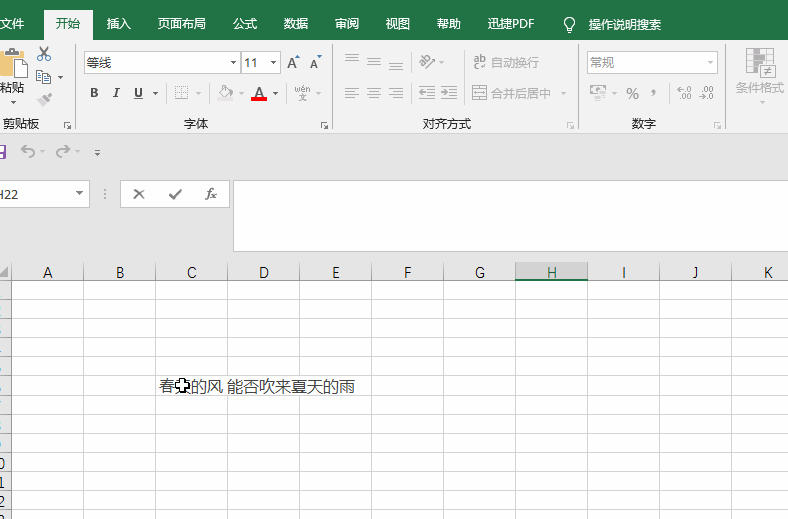Screen dimensions: 788x519
Task: Align text to middle vertically
Action: pyautogui.click(x=374, y=62)
